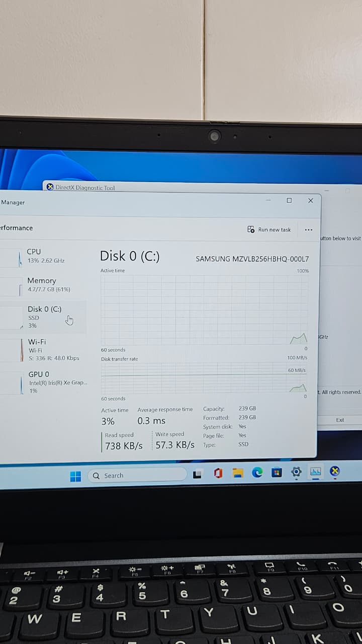
Task: Select CPU in the performance list
Action: [43, 256]
